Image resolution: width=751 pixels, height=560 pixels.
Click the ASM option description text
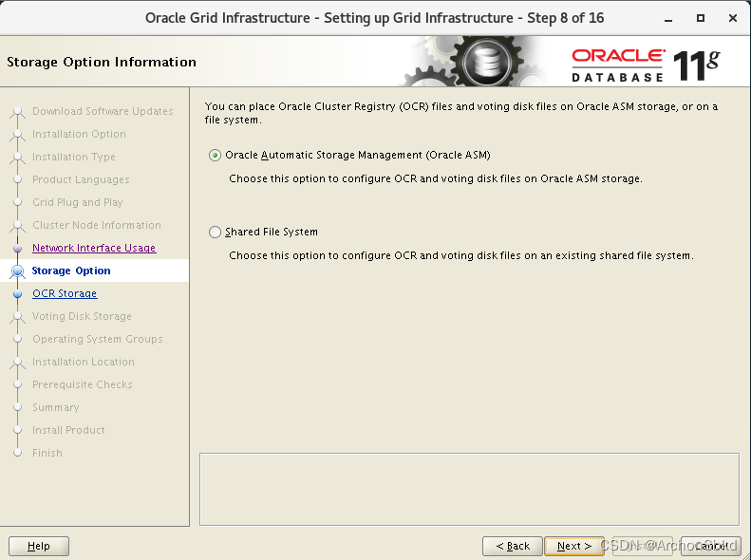(x=436, y=178)
